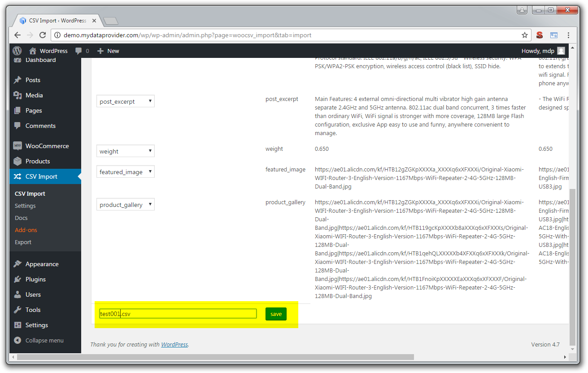Click the site information icon in the address bar
The width and height of the screenshot is (588, 373).
(x=57, y=35)
